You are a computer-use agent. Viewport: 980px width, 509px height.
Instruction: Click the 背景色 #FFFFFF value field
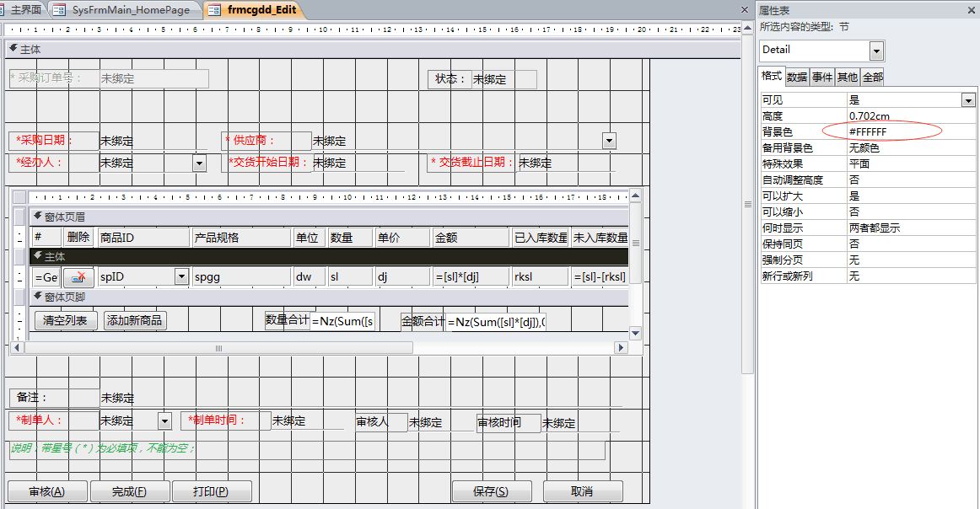[909, 132]
